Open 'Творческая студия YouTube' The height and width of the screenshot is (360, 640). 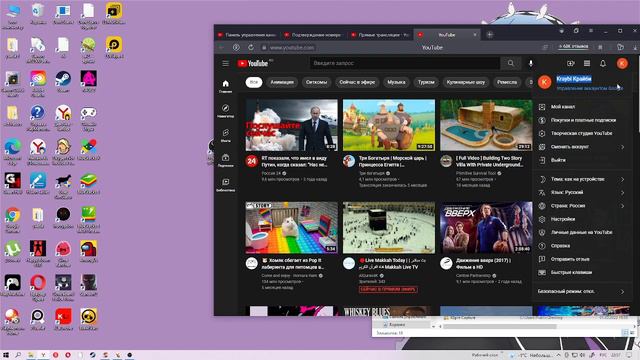click(581, 133)
